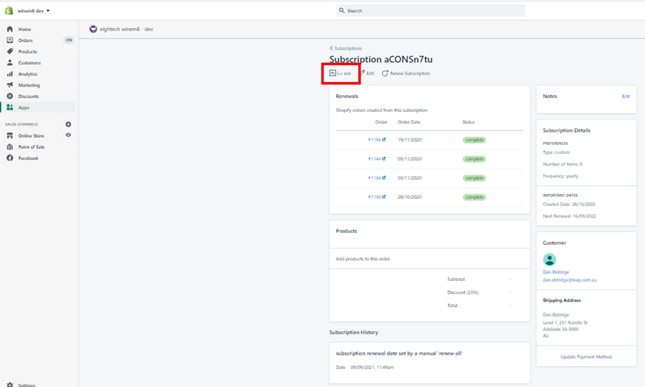645x387 pixels.
Task: Open the Products menu item
Action: pos(28,51)
